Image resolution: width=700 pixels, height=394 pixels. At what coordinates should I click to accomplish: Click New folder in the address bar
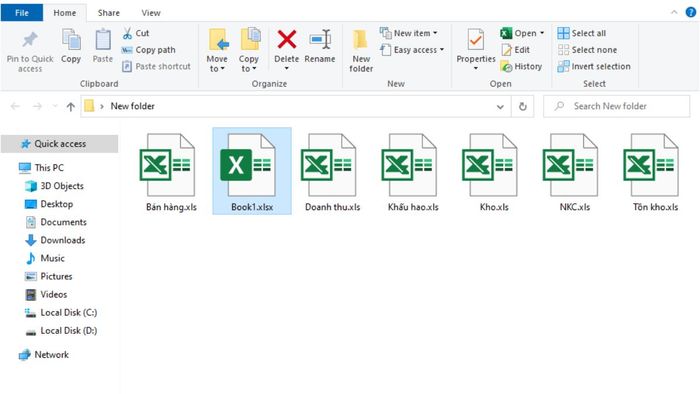tap(133, 106)
